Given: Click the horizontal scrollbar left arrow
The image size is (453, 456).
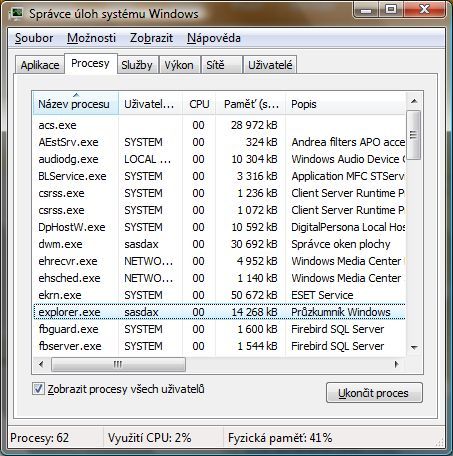Looking at the screenshot, I should pyautogui.click(x=41, y=364).
